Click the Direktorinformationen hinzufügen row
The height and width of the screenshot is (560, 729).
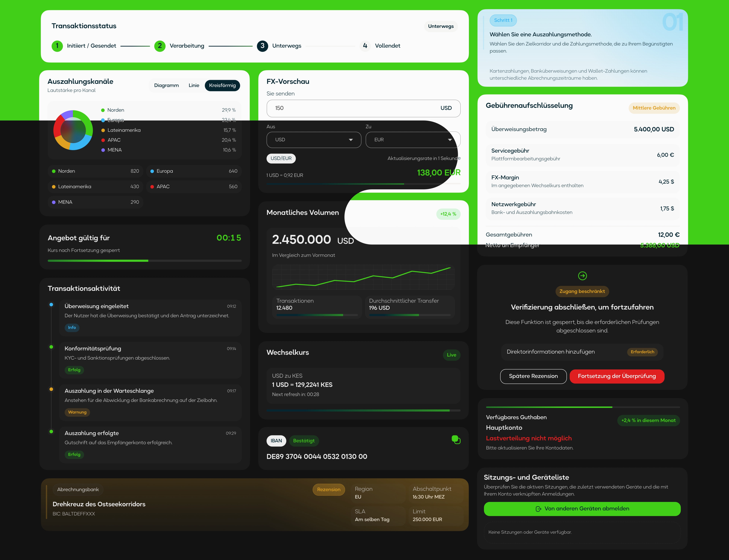click(582, 352)
